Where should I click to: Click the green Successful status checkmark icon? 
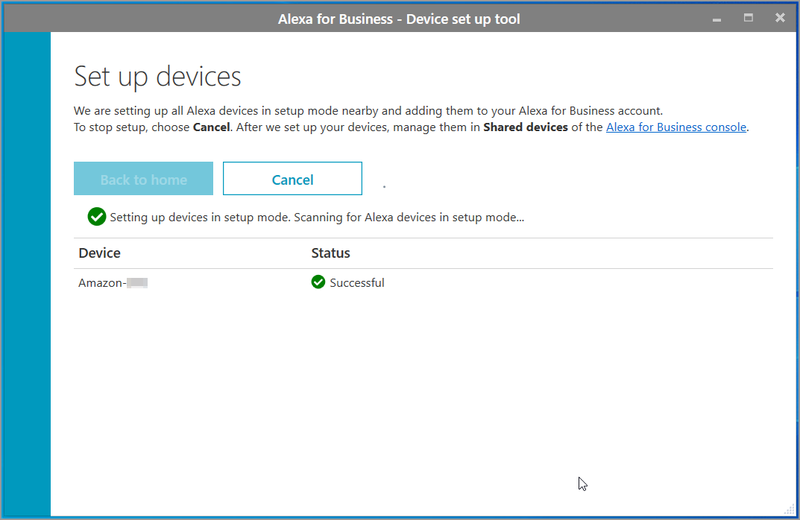pos(318,282)
